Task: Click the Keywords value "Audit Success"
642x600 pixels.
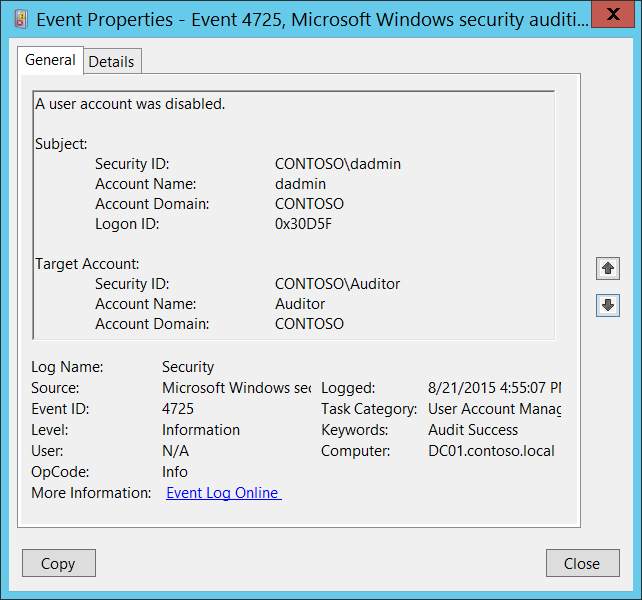Action: click(473, 430)
